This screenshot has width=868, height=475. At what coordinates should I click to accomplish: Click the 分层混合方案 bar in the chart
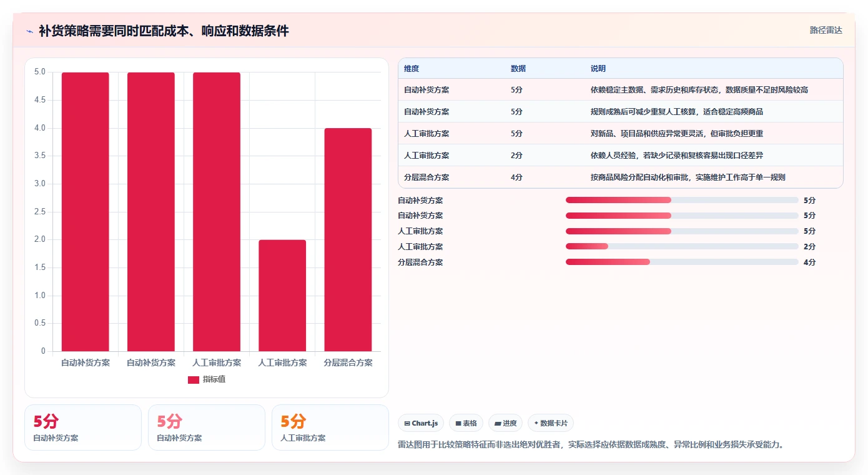348,240
